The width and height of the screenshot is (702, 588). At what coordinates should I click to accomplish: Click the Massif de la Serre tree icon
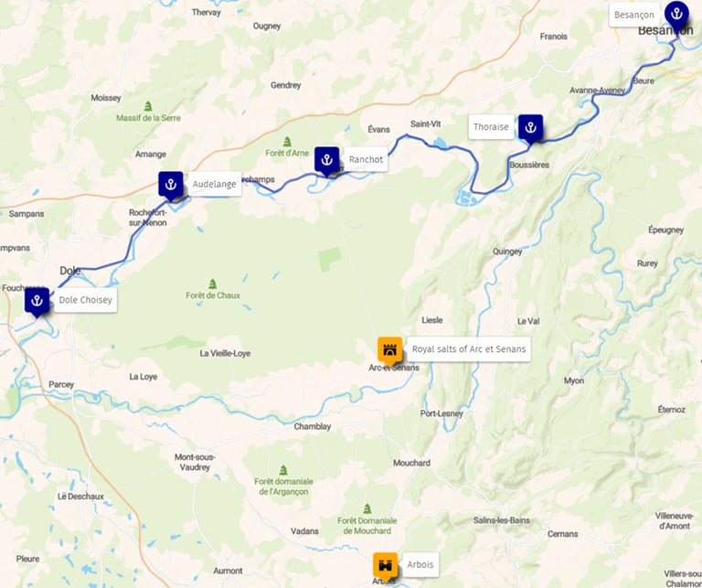coord(148,107)
